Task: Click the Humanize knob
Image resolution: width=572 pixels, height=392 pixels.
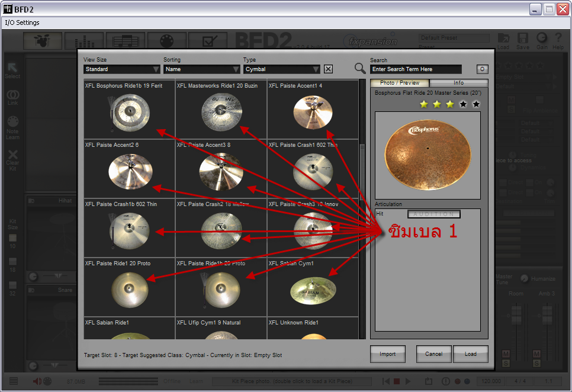Action: click(524, 278)
